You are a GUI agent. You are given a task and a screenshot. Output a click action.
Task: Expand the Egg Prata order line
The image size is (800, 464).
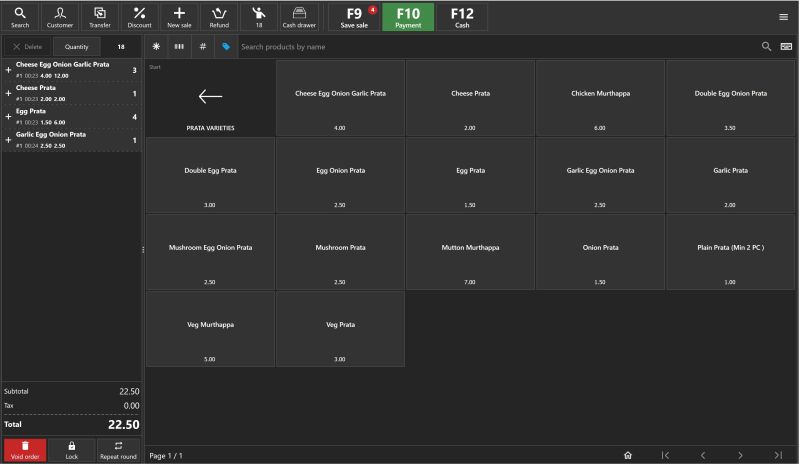(x=8, y=117)
